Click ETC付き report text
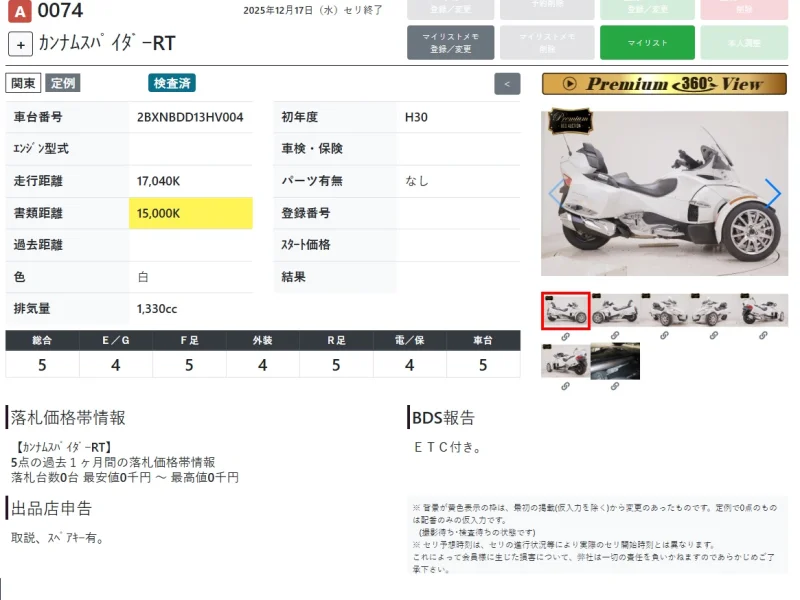This screenshot has height=600, width=800. pos(447,447)
